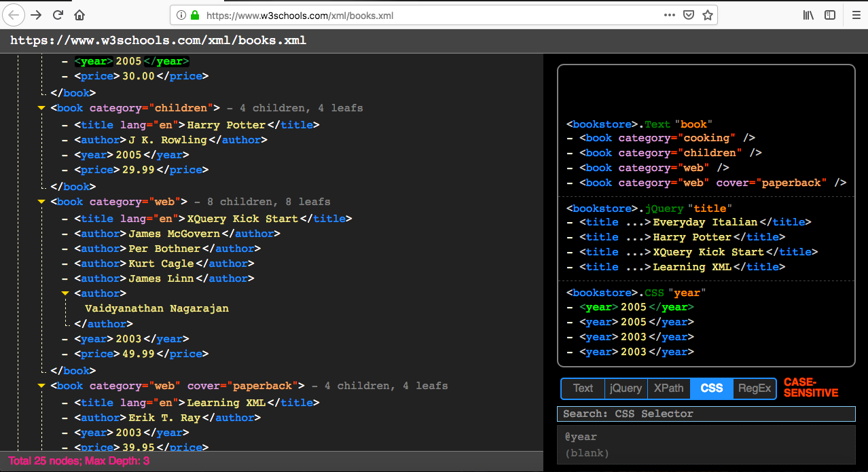Select the (blank) suggestion entry
This screenshot has height=472, width=868.
coord(587,453)
